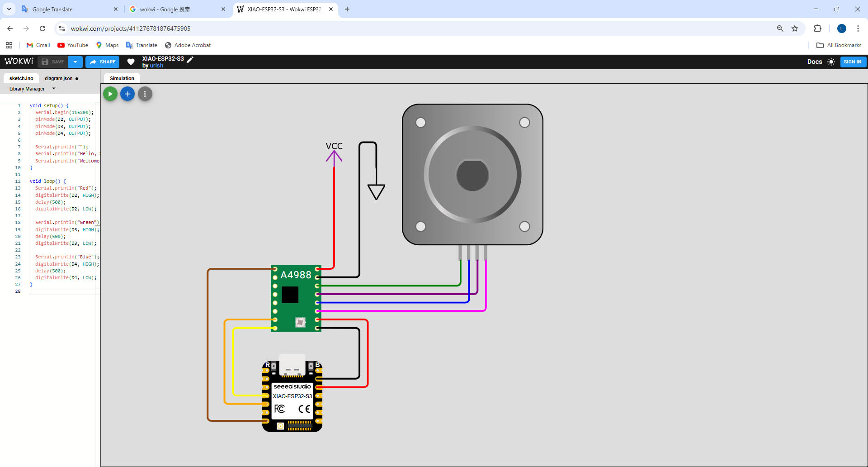Expand the Library Manager dropdown arrow
This screenshot has width=868, height=467.
(x=54, y=89)
